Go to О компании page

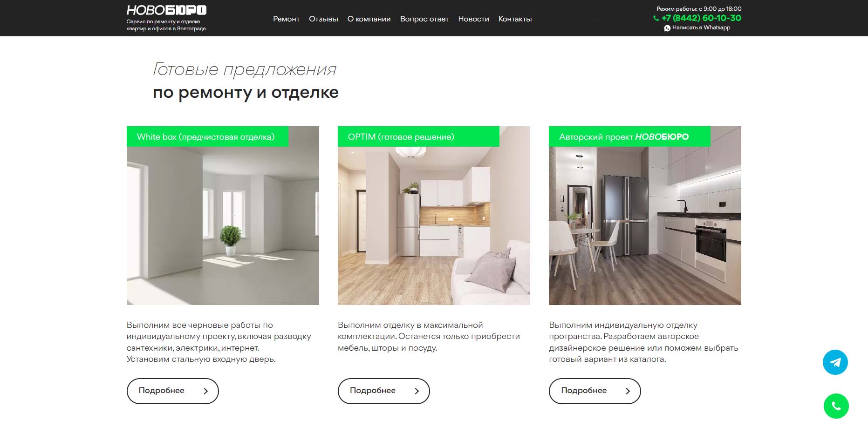pos(369,19)
